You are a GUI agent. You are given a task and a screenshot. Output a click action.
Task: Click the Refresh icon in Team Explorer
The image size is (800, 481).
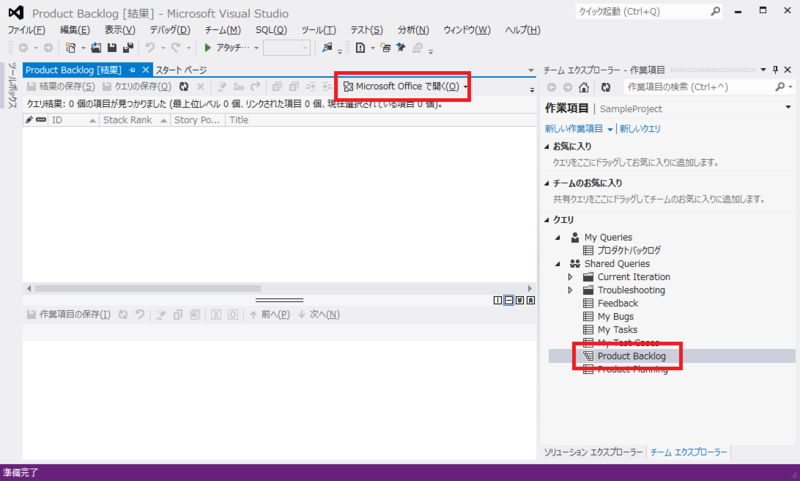(606, 87)
